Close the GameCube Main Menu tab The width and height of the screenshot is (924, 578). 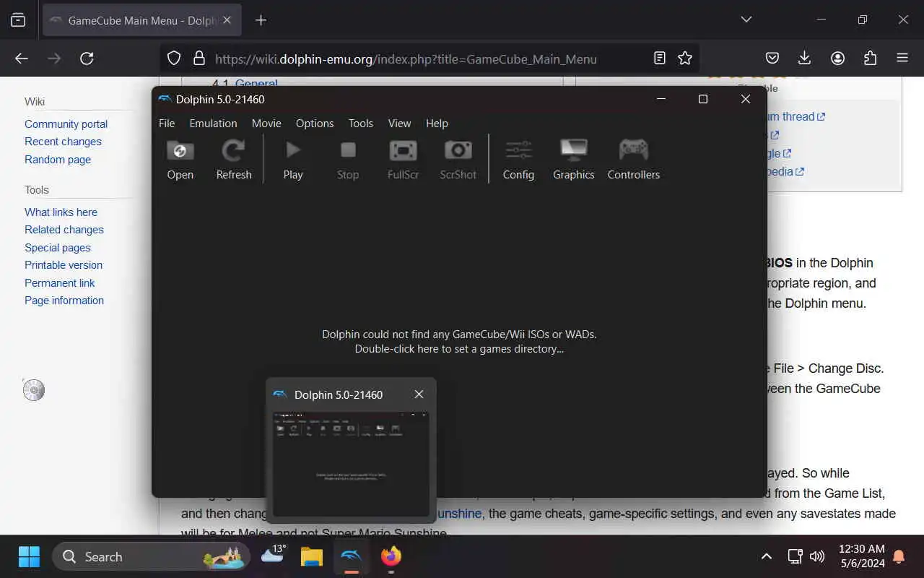[227, 20]
